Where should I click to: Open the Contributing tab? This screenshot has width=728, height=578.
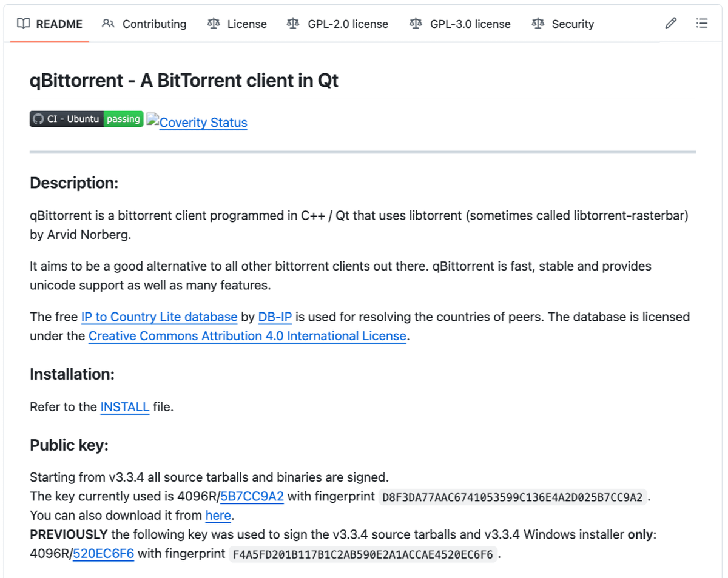(144, 24)
